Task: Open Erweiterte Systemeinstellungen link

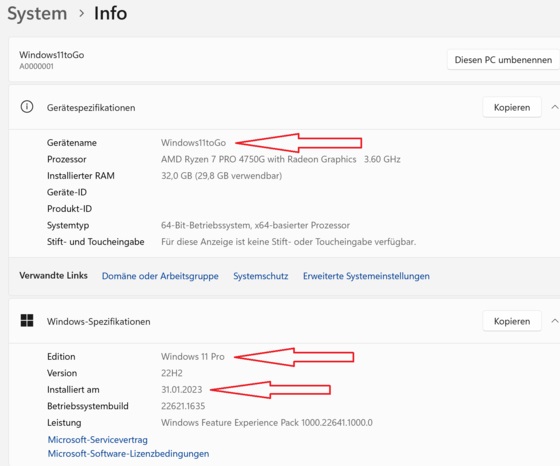Action: tap(366, 276)
